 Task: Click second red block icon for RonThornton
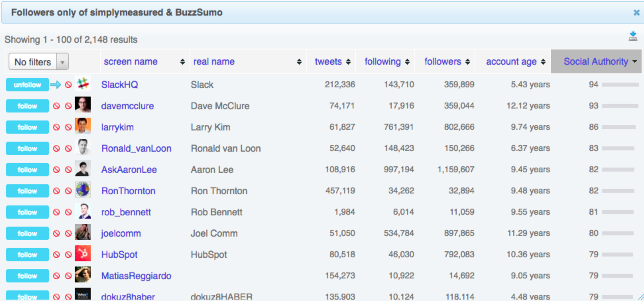coord(68,191)
